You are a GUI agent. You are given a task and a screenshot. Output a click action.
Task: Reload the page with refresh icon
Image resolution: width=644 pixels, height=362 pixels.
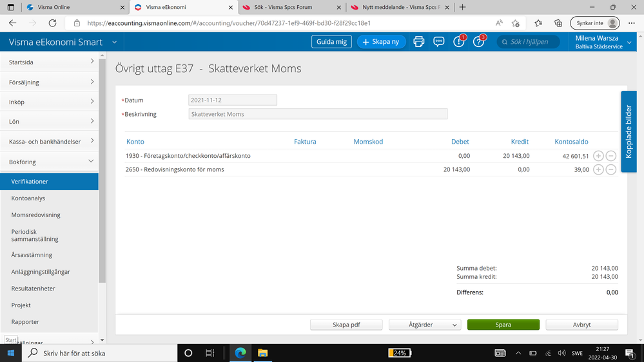[53, 23]
